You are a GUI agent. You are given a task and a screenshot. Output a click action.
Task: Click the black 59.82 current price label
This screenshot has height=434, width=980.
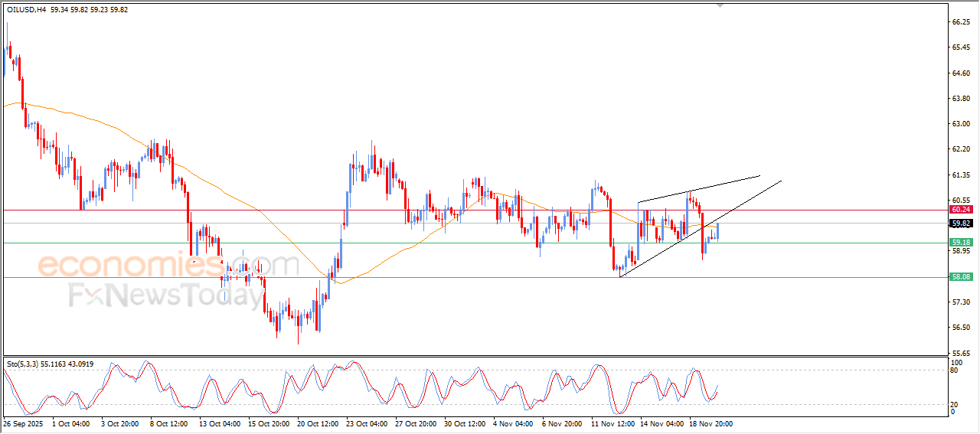tap(961, 224)
